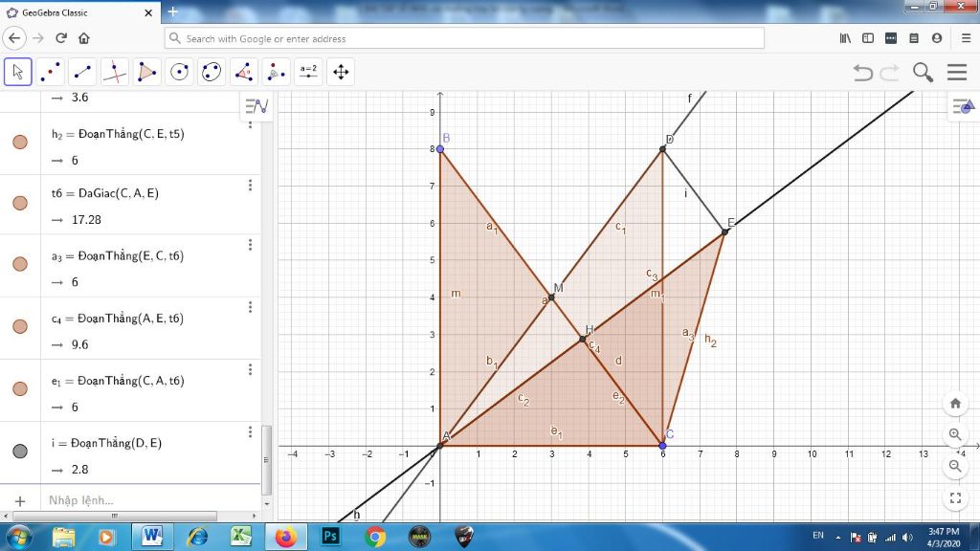Toggle Firefox sidebar view
This screenshot has width=980, height=551.
[x=867, y=38]
